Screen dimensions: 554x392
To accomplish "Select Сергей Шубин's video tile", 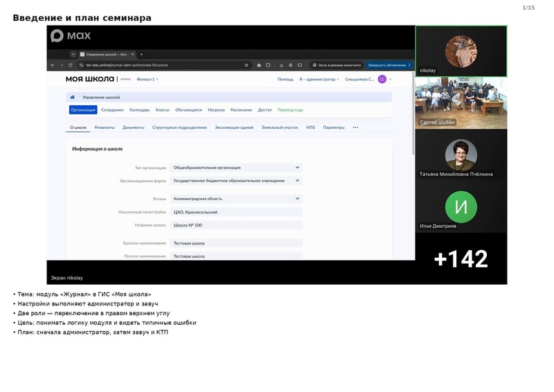I will pos(461,103).
